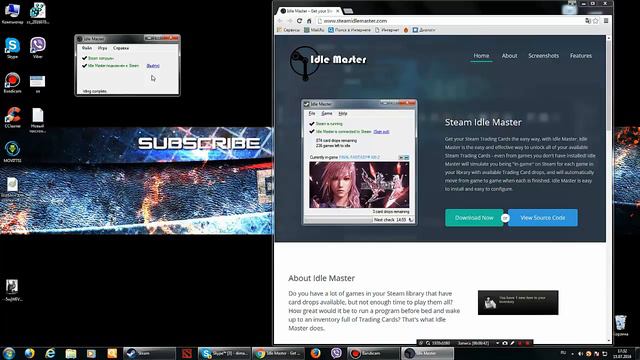640x360 pixels.
Task: Click the new inventory item notification image
Action: tap(518, 302)
